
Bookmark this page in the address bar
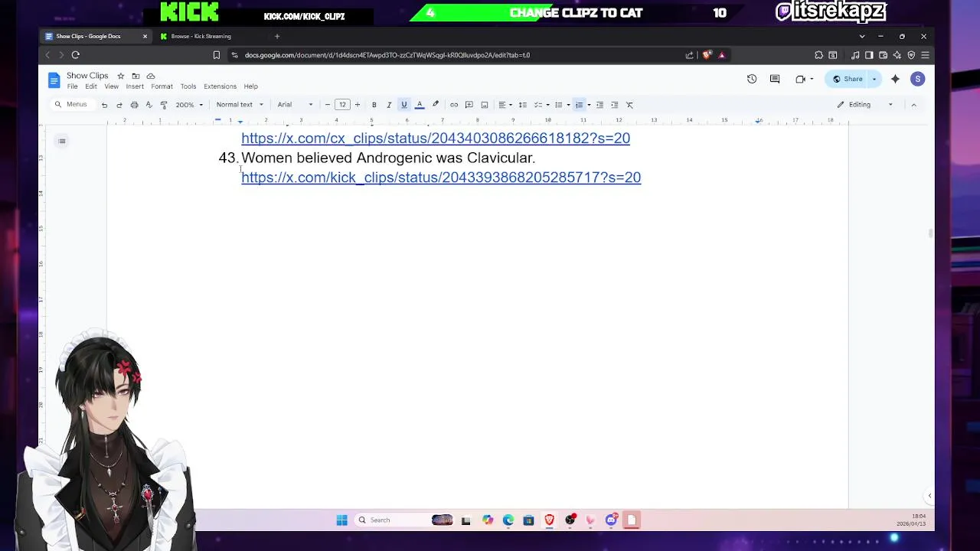click(x=217, y=55)
